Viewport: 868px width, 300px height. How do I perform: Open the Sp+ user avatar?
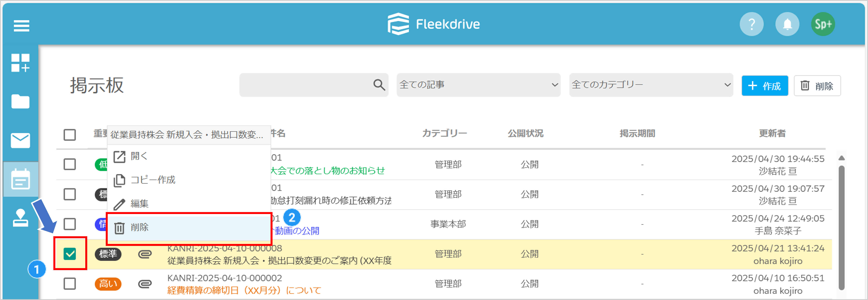tap(823, 24)
